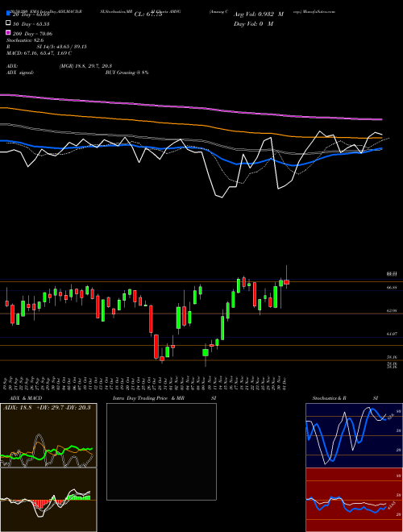This screenshot has width=403, height=532.
Task: Click the 'Stochastics & R' panel title
Action: pos(329,398)
